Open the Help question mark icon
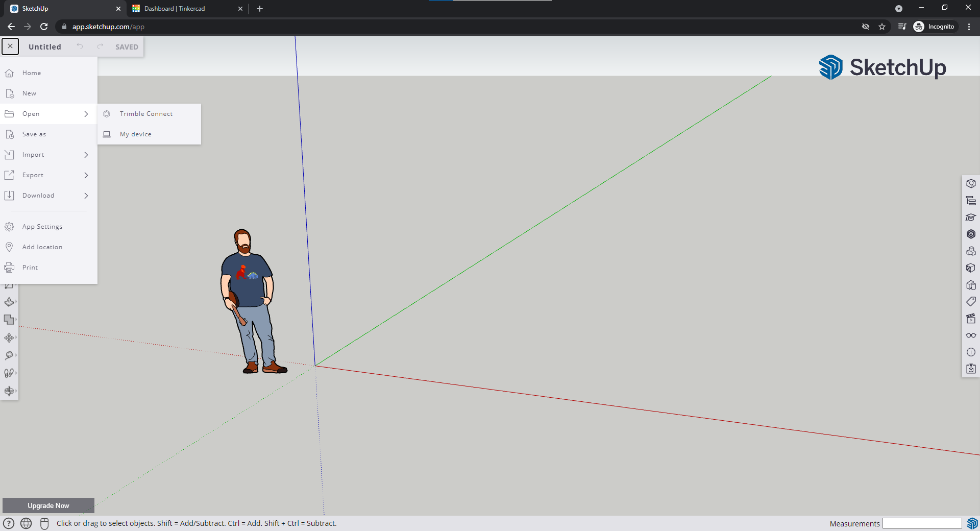 point(9,523)
